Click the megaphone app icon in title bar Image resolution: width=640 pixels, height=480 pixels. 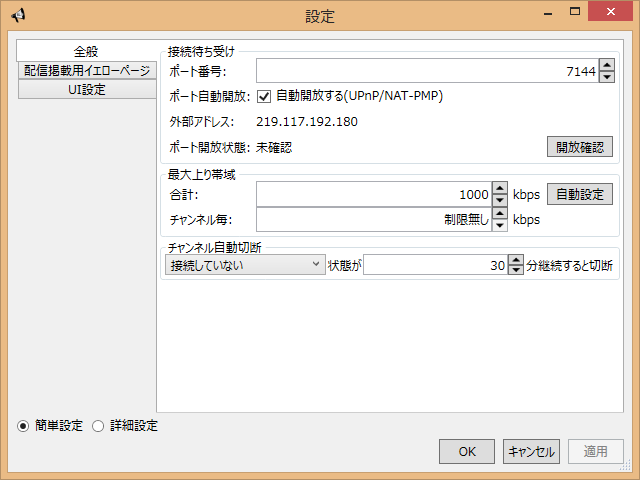pos(18,16)
